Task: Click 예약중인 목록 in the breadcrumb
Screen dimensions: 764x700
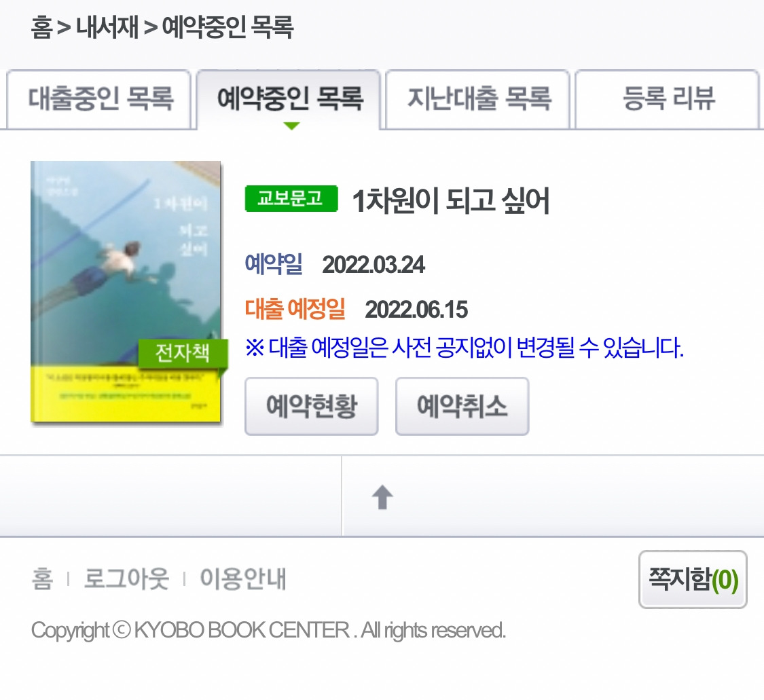Action: pos(228,26)
